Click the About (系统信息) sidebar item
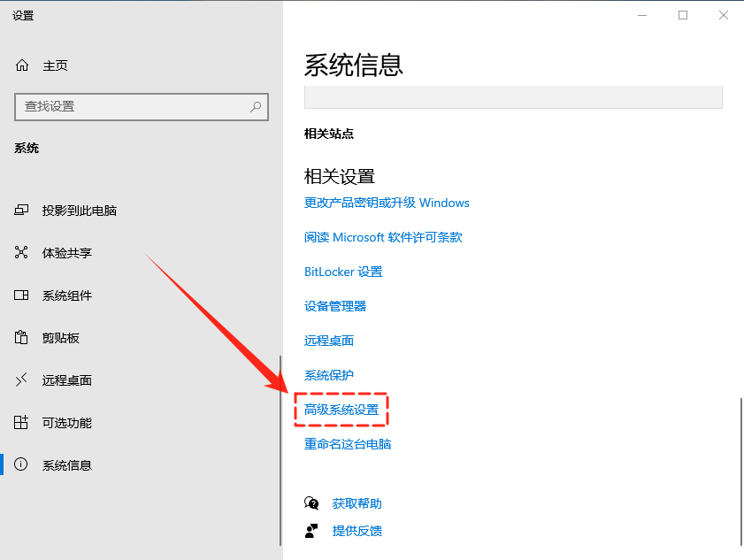Screen dimensions: 744x560 [x=67, y=465]
